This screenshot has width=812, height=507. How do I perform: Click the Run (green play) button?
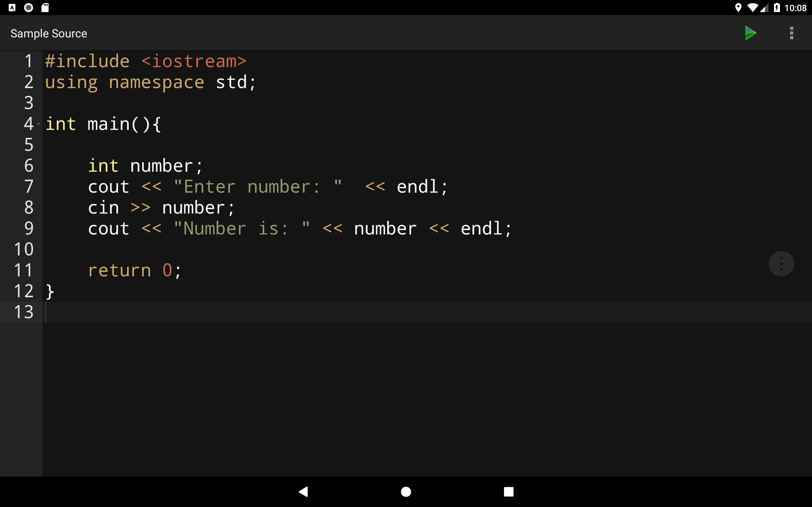click(x=750, y=33)
